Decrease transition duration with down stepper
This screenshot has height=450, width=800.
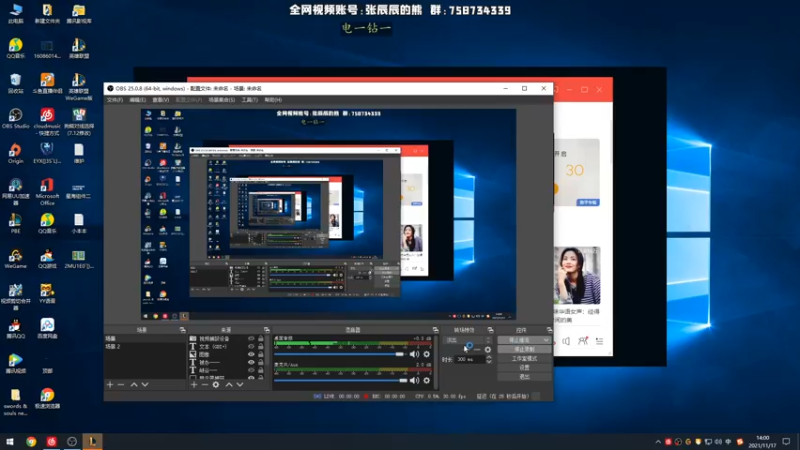(489, 361)
